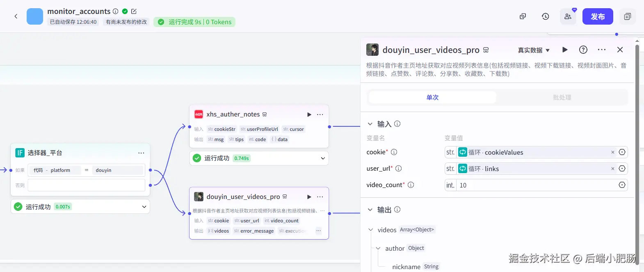Select the 单次 tab
Screen dimensions: 644x272
[x=432, y=97]
